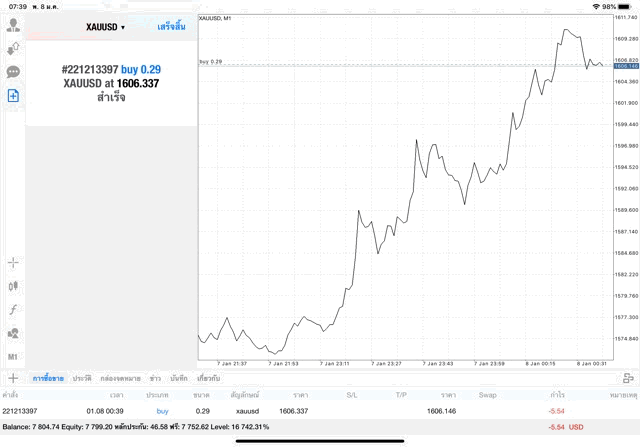Tap the เสร็จสิ้น (Done) button
The width and height of the screenshot is (640, 447).
tap(171, 27)
